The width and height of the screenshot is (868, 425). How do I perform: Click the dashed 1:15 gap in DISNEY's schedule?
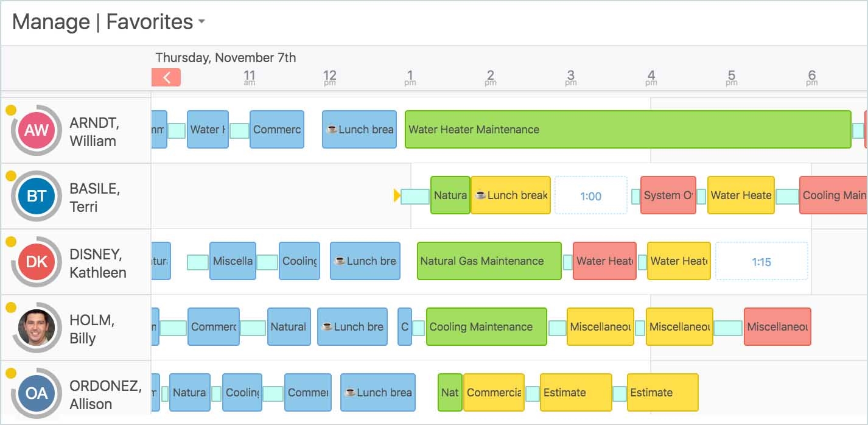tap(762, 261)
